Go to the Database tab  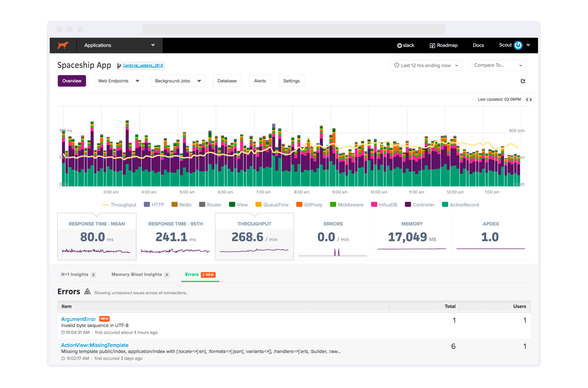click(227, 81)
